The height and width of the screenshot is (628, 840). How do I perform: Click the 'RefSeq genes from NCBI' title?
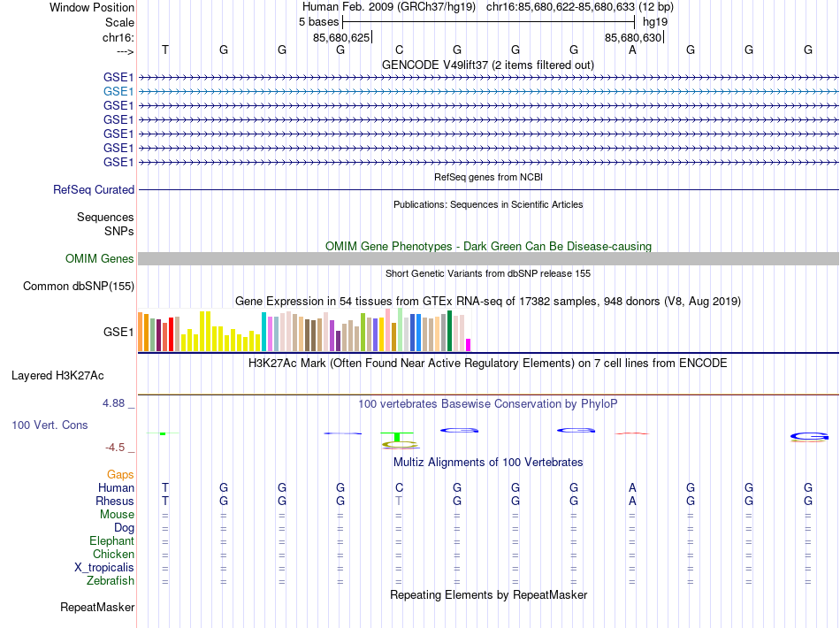[489, 177]
